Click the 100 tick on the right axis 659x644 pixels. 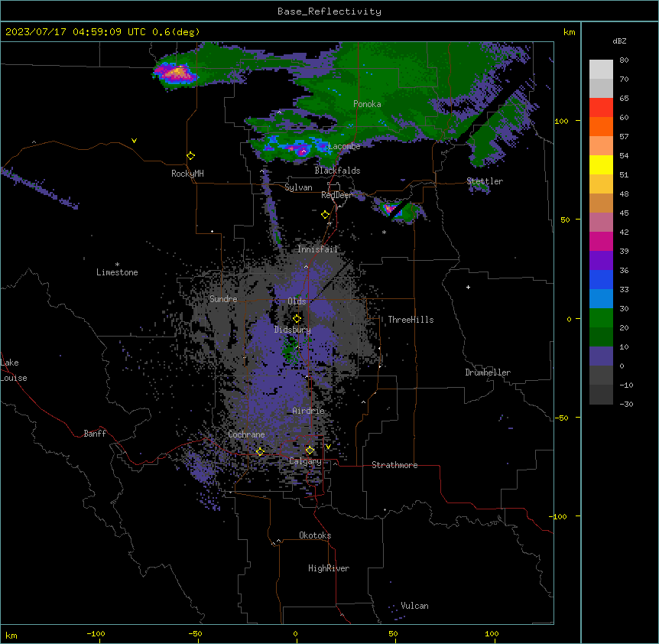tap(561, 121)
